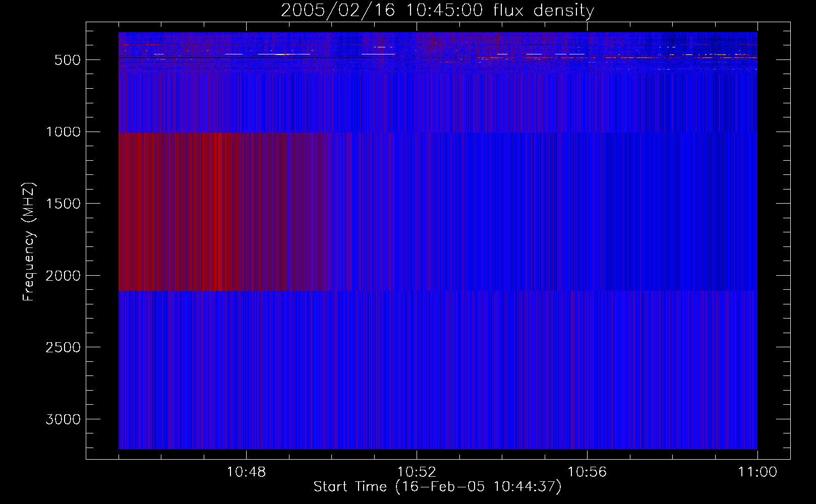Click the 3000 frequency tick label
The width and height of the screenshot is (816, 504).
point(63,420)
